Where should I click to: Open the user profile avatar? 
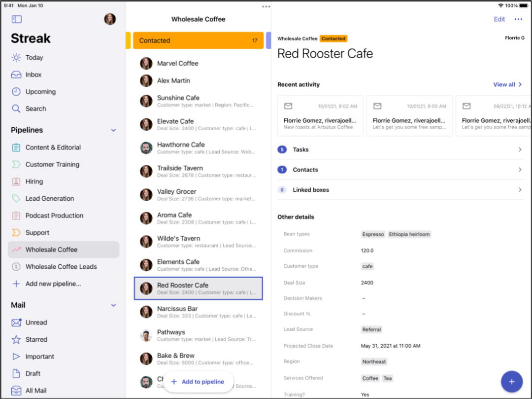coord(110,19)
